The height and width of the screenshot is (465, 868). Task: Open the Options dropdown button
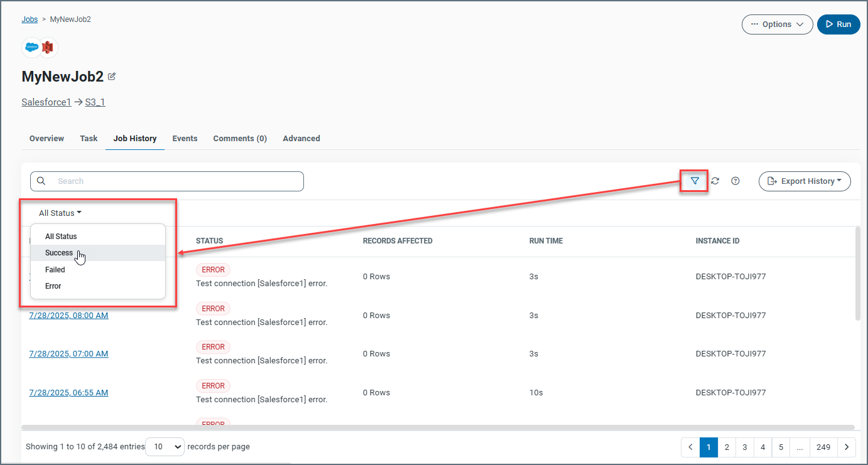click(x=777, y=24)
